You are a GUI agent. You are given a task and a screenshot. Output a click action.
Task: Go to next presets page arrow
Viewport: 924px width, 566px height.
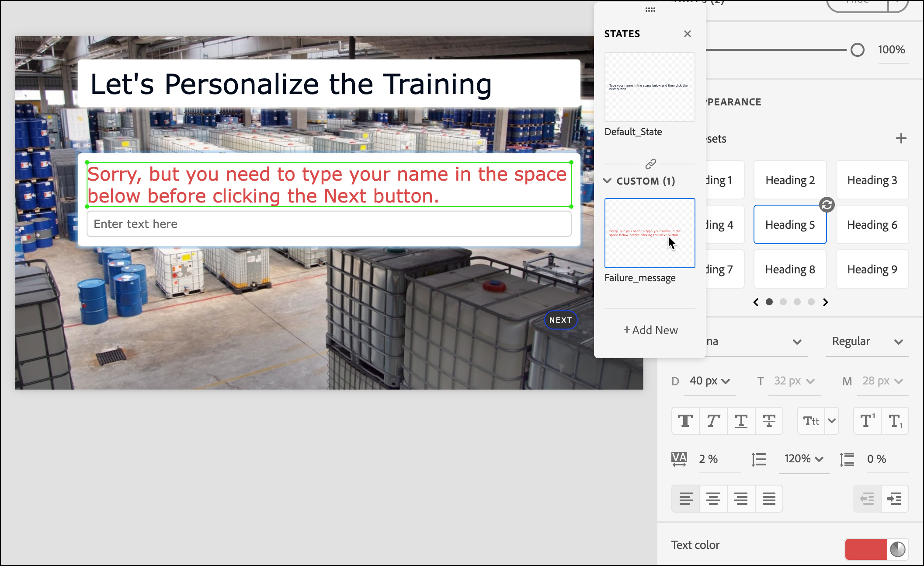[825, 302]
